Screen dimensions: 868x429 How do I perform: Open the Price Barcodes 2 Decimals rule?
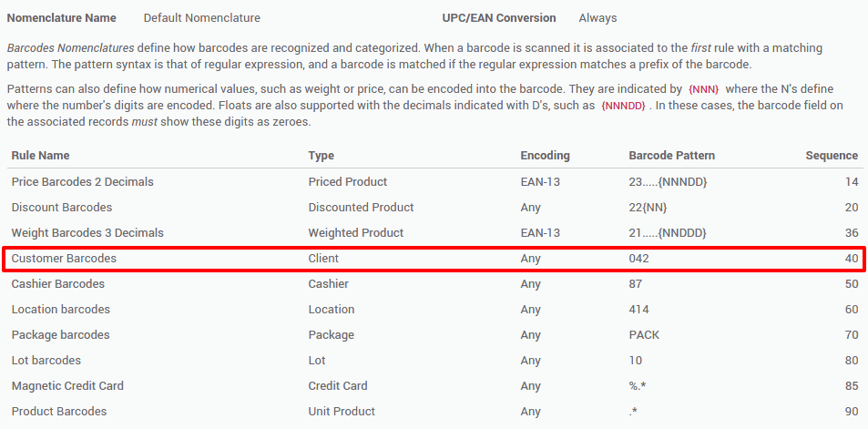(434, 181)
